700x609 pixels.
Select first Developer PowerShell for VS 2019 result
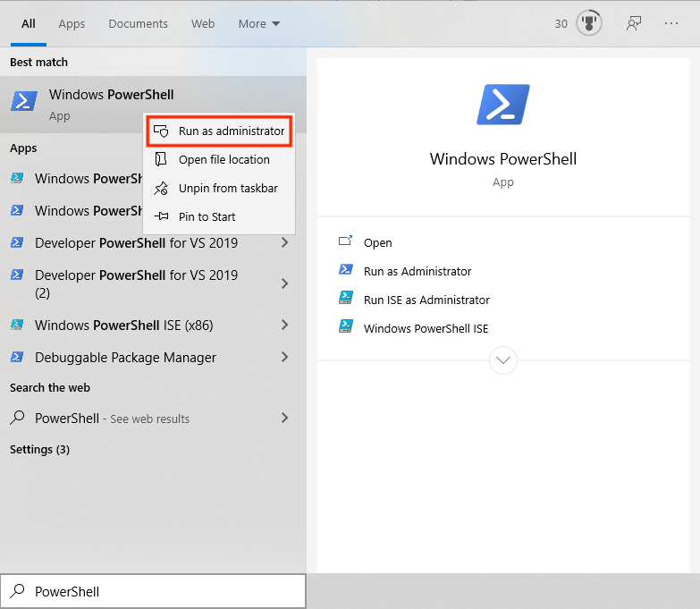(153, 242)
